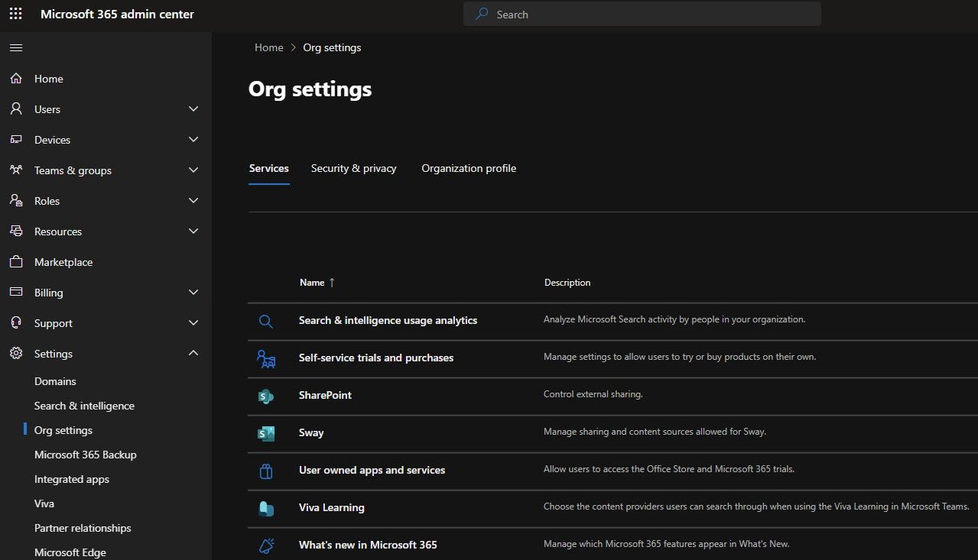Click the Sway service icon
Viewport: 978px width, 560px height.
point(265,433)
